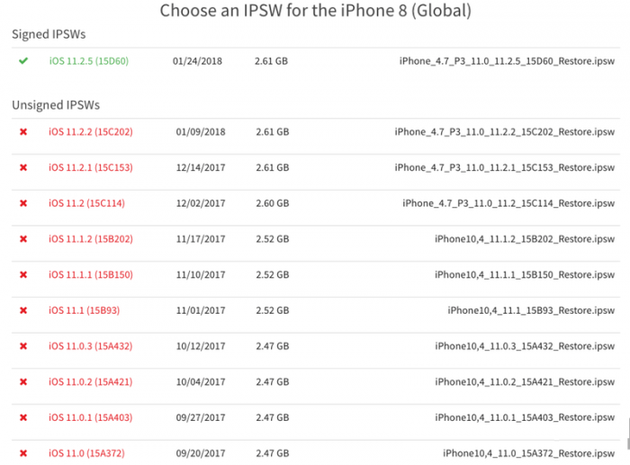The width and height of the screenshot is (630, 465).
Task: Click red X icon beside iOS 11.1.2
Action: [x=23, y=240]
